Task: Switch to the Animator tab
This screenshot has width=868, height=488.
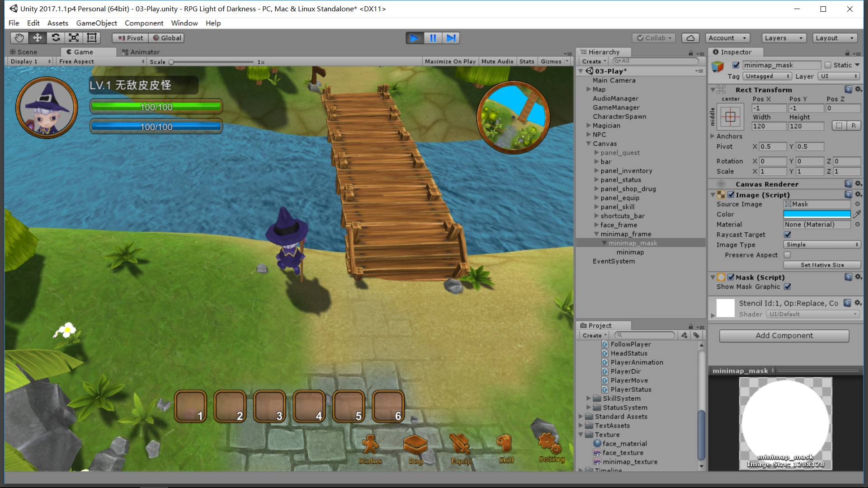Action: 141,52
